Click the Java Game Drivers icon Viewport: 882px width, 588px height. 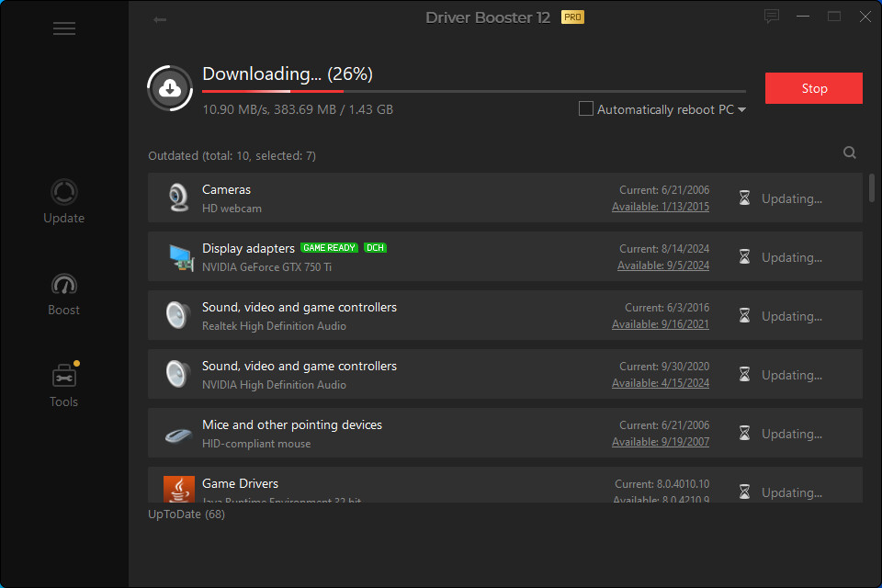(x=178, y=489)
